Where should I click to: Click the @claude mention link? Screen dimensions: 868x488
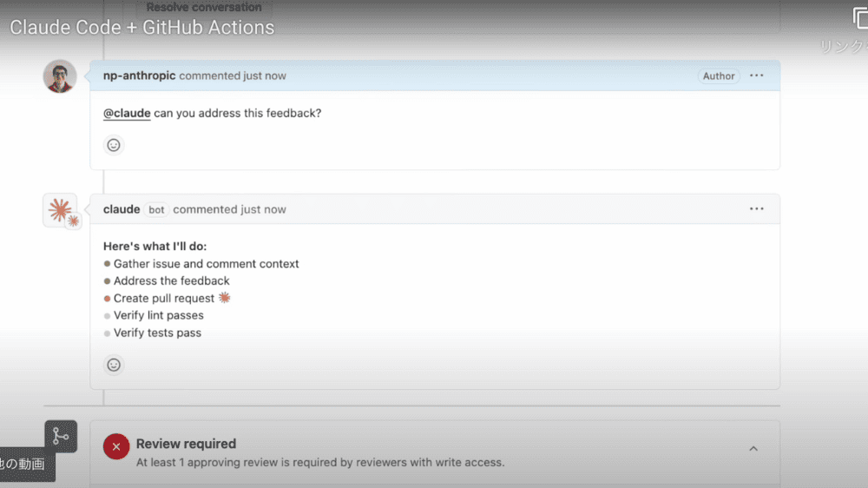(x=127, y=113)
